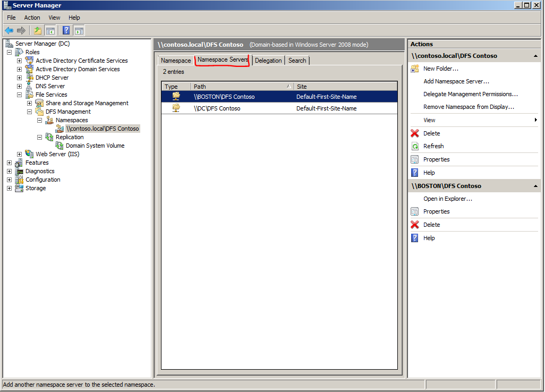Click Delegate Management Permissions… action
This screenshot has height=392, width=545.
tap(470, 94)
